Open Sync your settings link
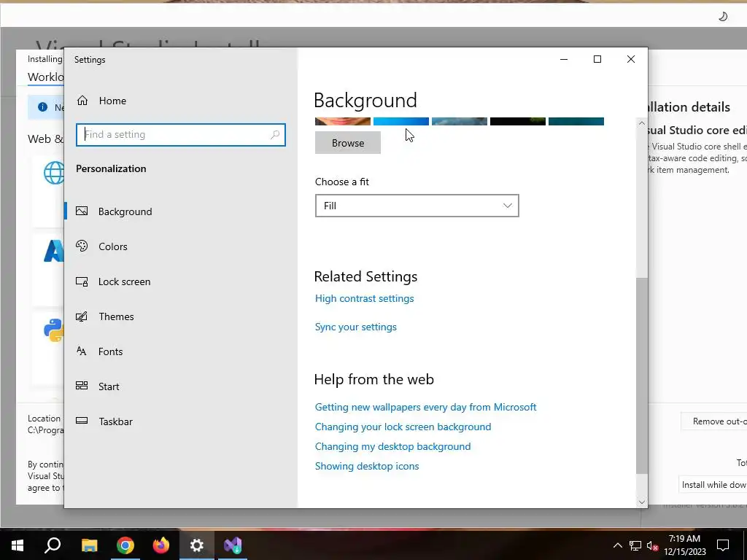The height and width of the screenshot is (560, 747). (x=356, y=327)
